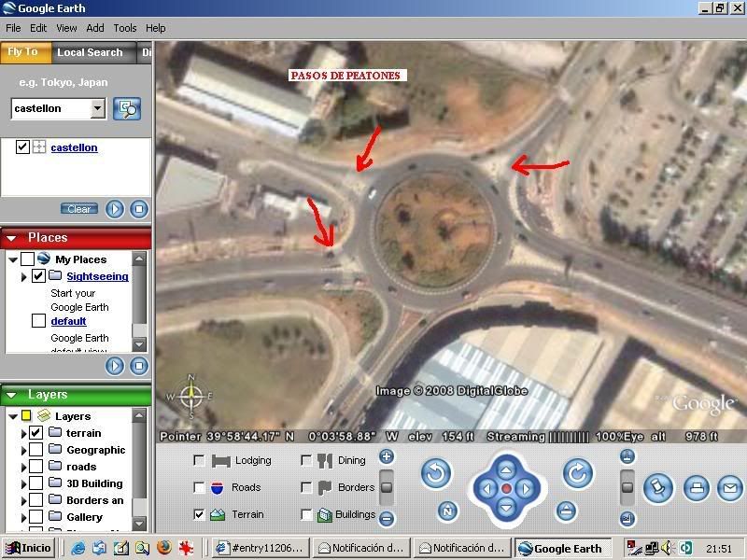747x560 pixels.
Task: Open the volume control in the system tray
Action: 668,548
